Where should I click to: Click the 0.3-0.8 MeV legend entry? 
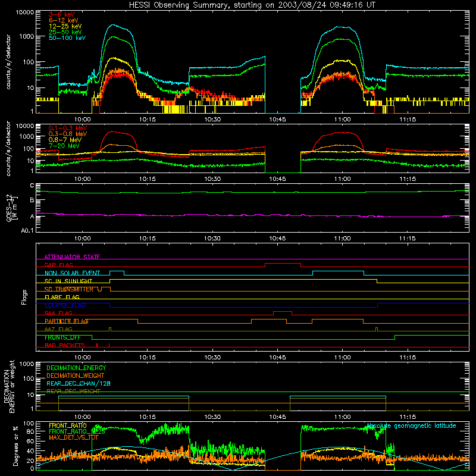pyautogui.click(x=68, y=134)
